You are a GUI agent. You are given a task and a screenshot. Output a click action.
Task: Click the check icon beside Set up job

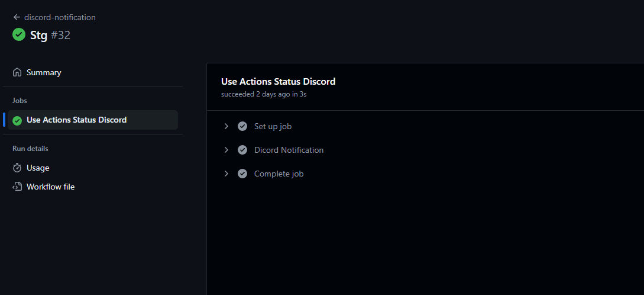242,126
